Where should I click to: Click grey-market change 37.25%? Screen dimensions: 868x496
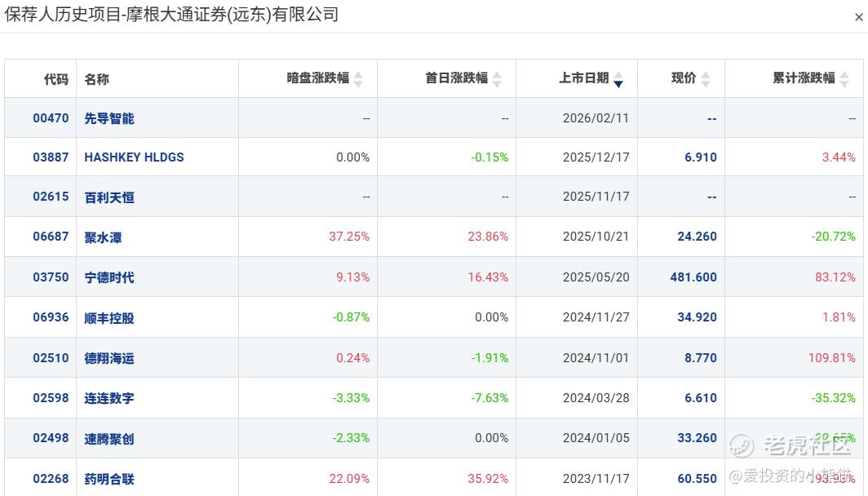click(x=349, y=237)
